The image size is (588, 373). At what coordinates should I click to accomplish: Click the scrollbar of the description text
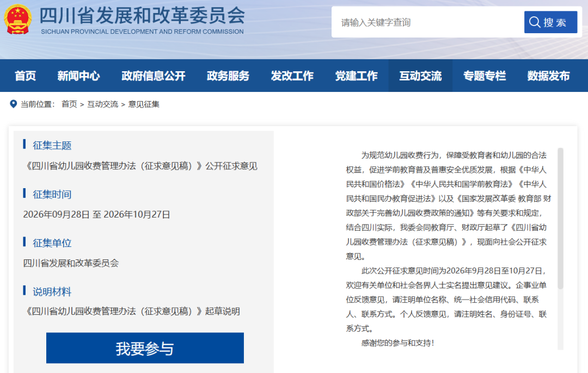tap(561, 219)
